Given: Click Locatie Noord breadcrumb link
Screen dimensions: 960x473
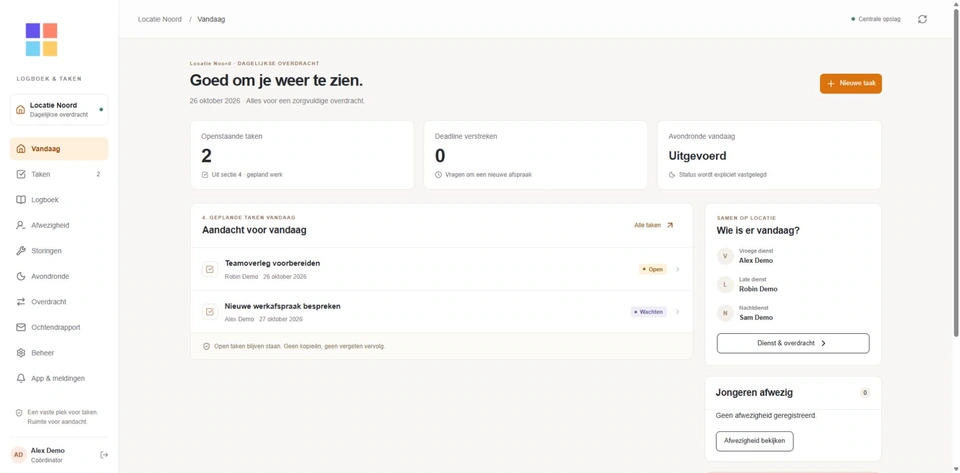Looking at the screenshot, I should click(x=160, y=19).
